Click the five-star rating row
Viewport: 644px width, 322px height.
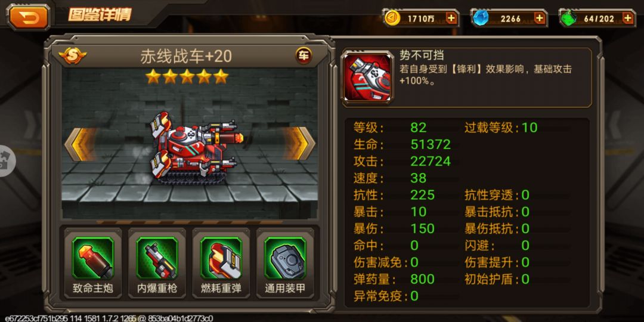(187, 76)
